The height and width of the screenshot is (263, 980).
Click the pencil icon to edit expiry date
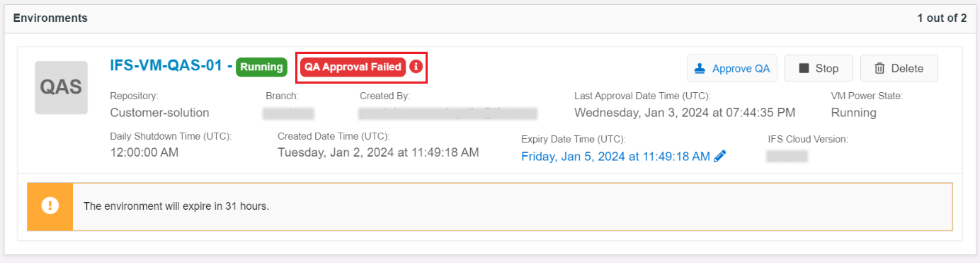point(720,157)
